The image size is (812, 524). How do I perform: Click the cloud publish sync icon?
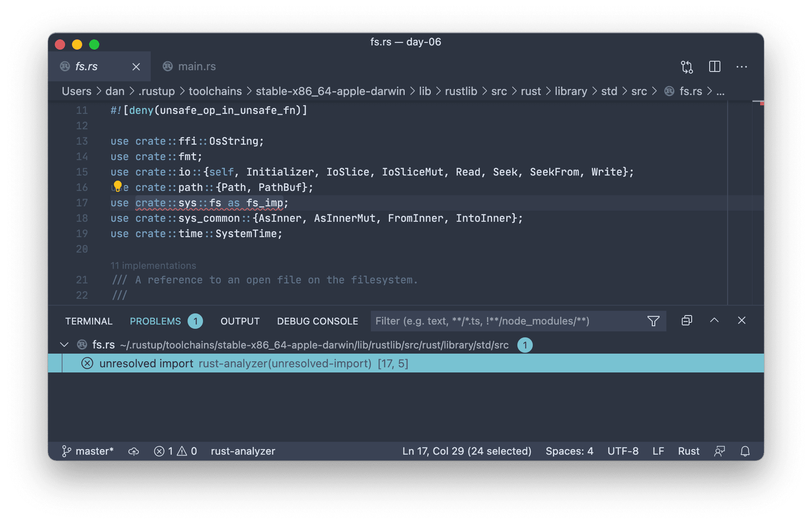click(x=134, y=451)
